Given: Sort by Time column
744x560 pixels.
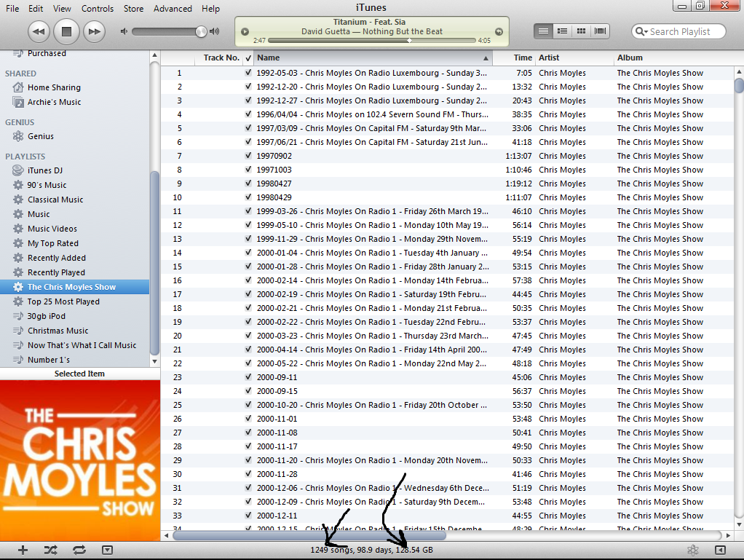Looking at the screenshot, I should pos(514,58).
